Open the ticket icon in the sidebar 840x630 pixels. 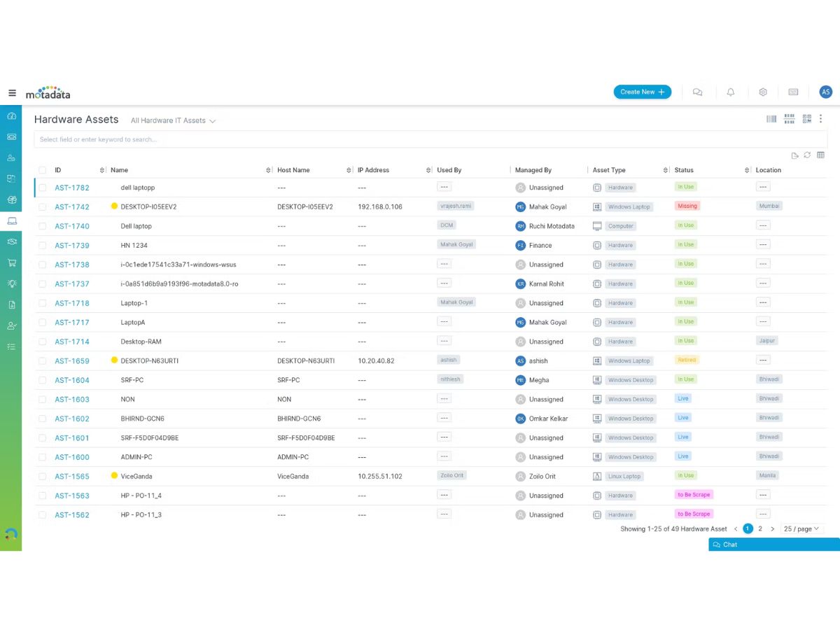tap(11, 136)
